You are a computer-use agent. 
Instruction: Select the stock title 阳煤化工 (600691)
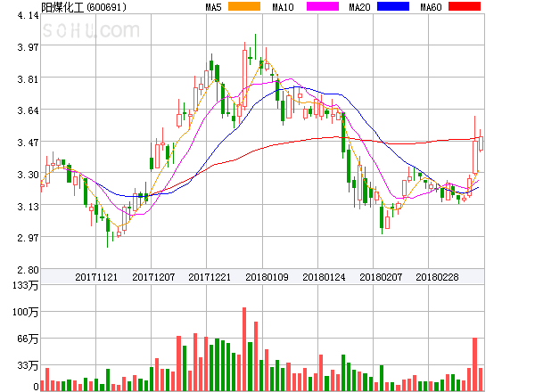(84, 7)
